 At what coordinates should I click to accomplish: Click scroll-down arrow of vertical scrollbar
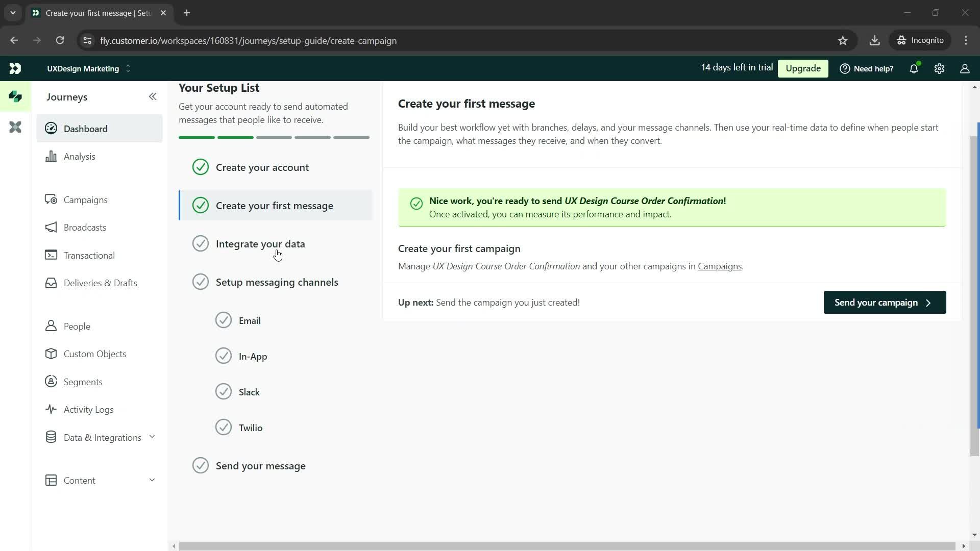pyautogui.click(x=974, y=535)
